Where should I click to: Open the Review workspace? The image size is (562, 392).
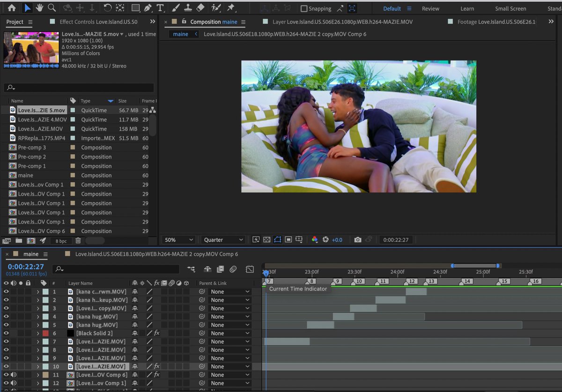430,8
